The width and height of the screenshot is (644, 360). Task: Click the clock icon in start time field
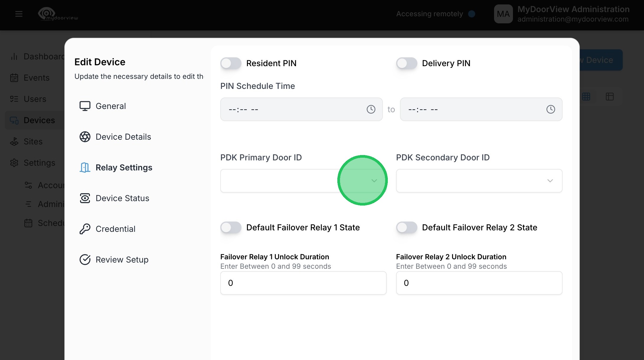[371, 109]
